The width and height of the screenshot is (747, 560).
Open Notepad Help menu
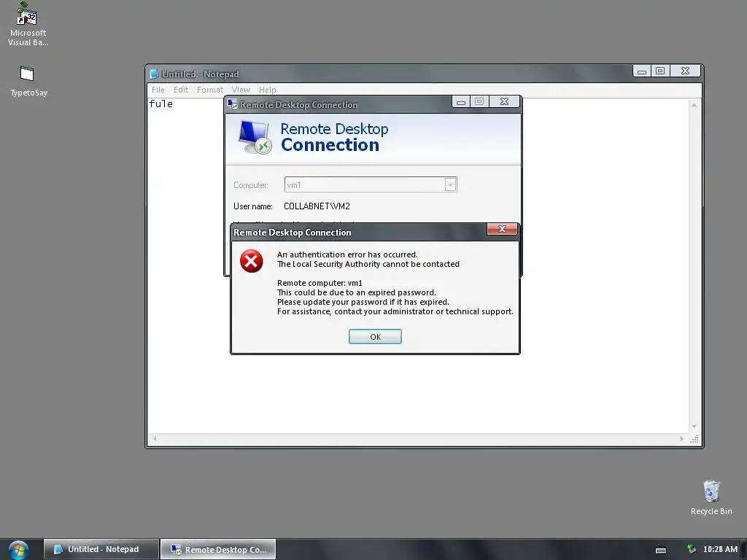point(267,90)
